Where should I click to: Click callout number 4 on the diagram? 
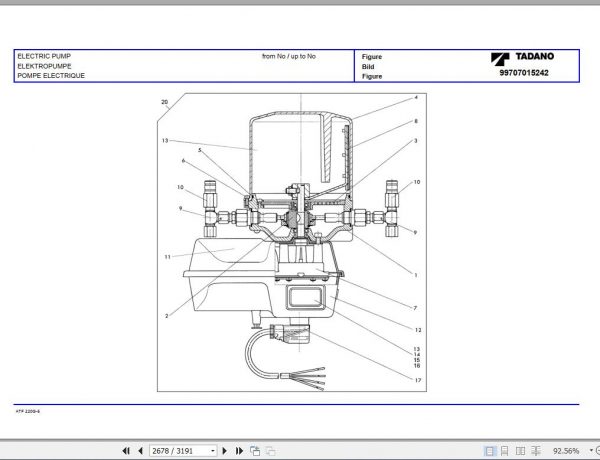pyautogui.click(x=416, y=98)
